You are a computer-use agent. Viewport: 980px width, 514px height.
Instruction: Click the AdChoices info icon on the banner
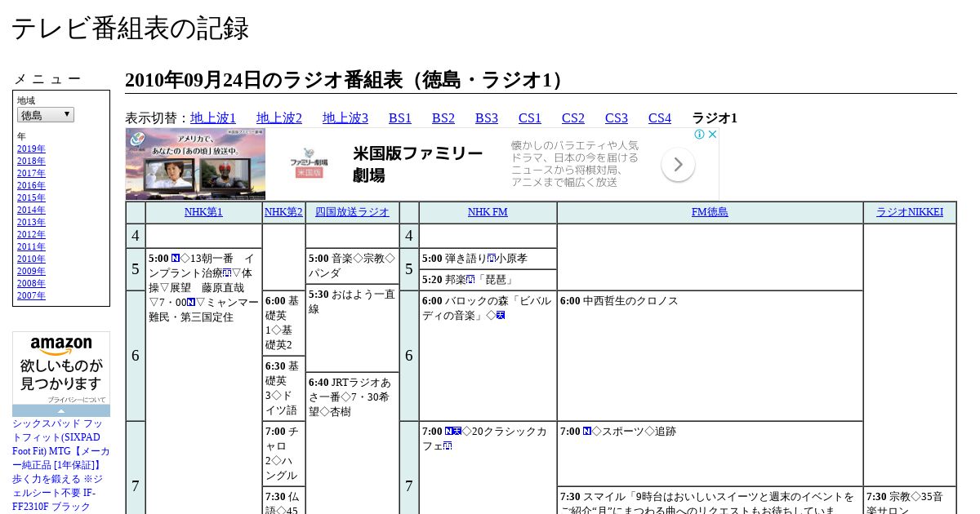click(700, 135)
